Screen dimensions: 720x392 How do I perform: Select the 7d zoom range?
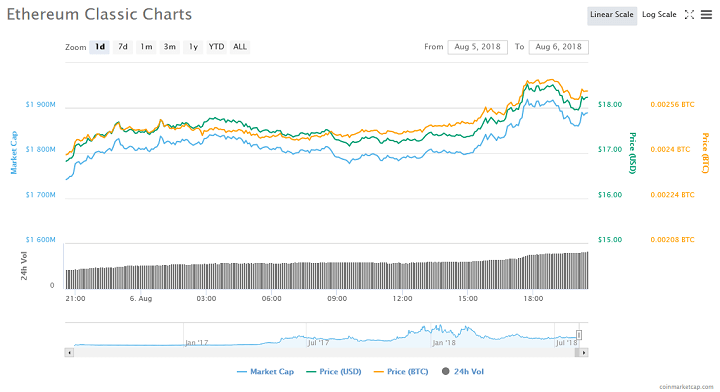point(123,47)
